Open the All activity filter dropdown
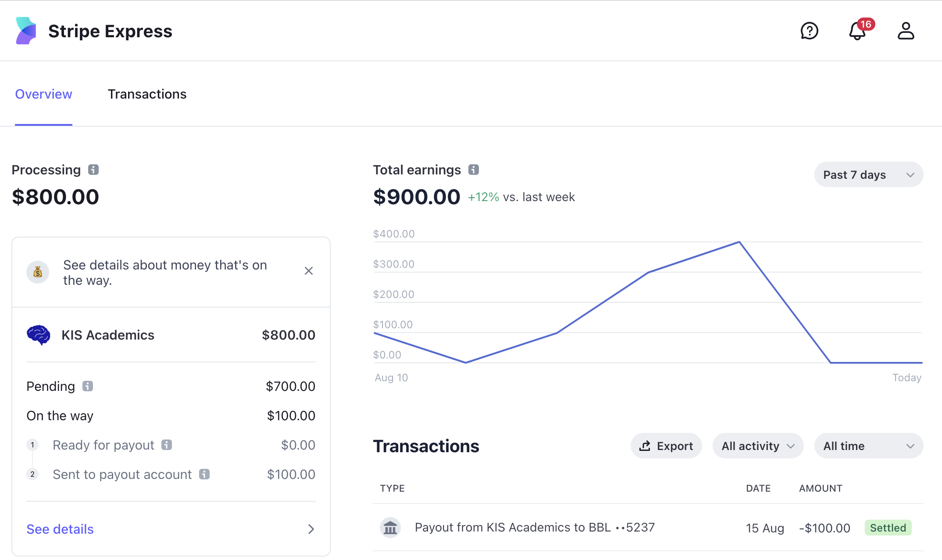This screenshot has height=560, width=942. point(758,446)
